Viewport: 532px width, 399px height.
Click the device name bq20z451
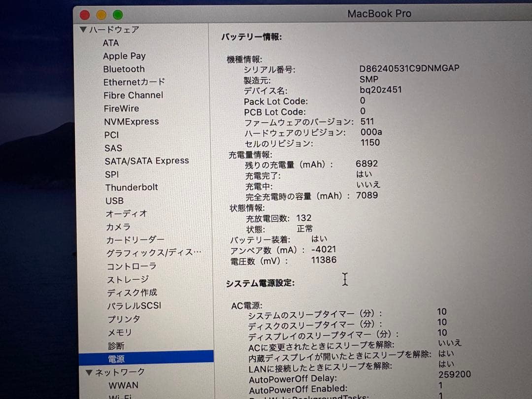click(381, 90)
